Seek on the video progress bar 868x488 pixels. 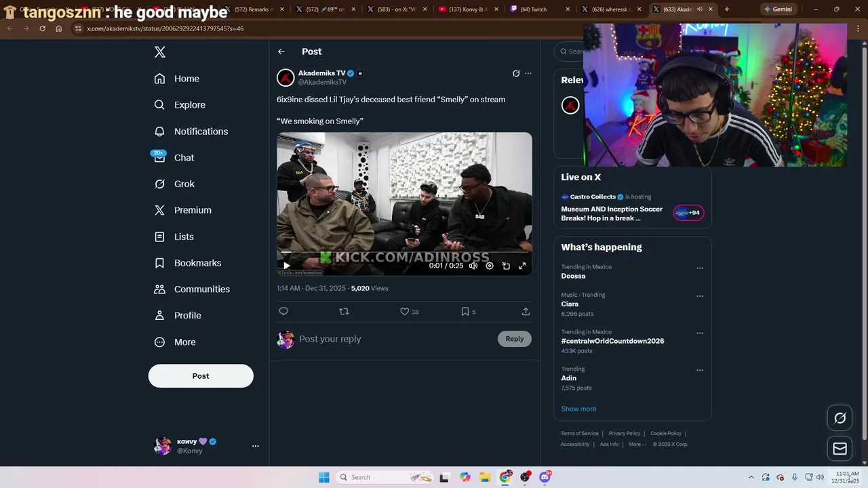404,253
